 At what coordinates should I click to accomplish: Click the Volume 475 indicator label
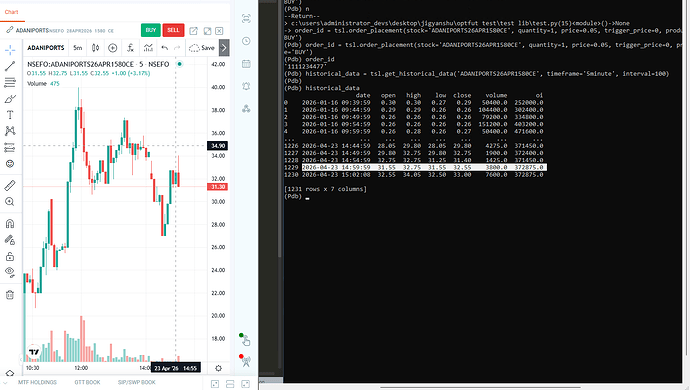click(43, 84)
